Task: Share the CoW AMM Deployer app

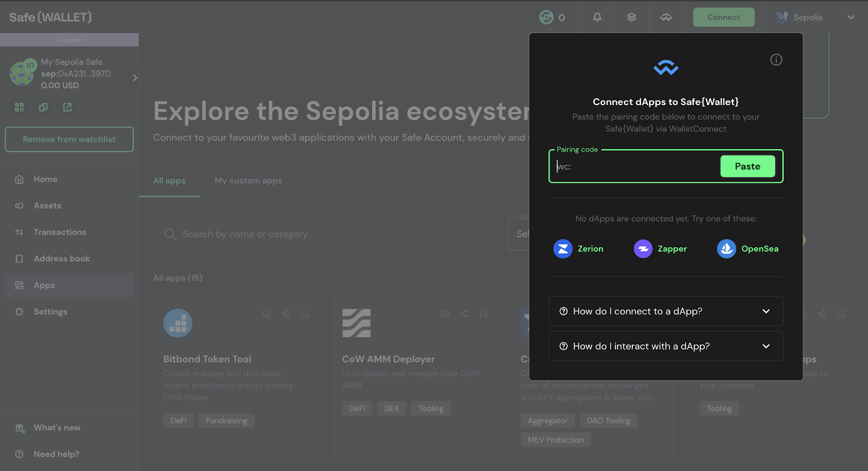Action: (464, 314)
